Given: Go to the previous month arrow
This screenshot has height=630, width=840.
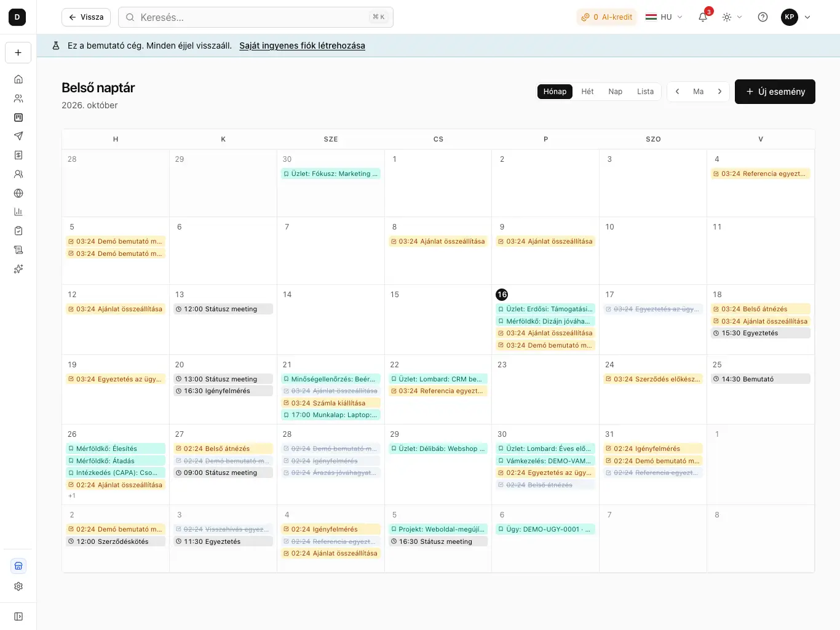Looking at the screenshot, I should coord(678,92).
